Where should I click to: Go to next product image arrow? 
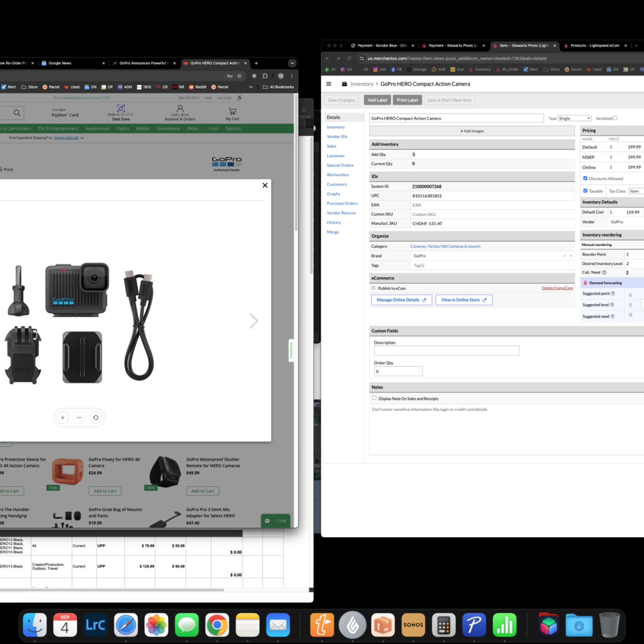[254, 321]
